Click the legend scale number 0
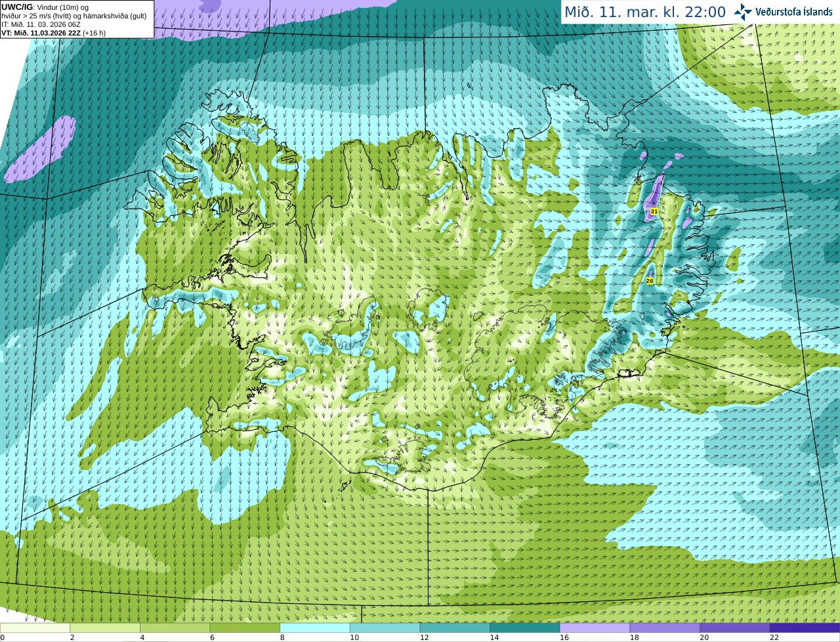Screen dimensions: 840x642 pyautogui.click(x=3, y=637)
